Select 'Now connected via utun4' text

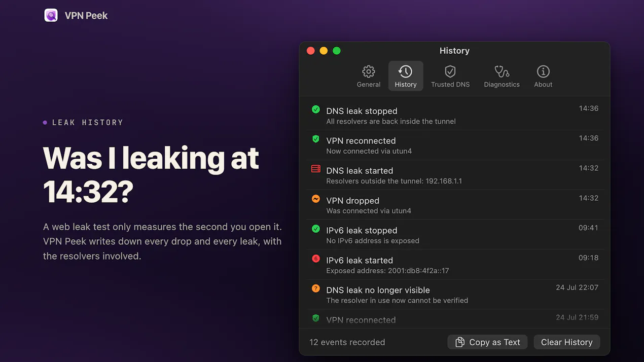tap(369, 151)
